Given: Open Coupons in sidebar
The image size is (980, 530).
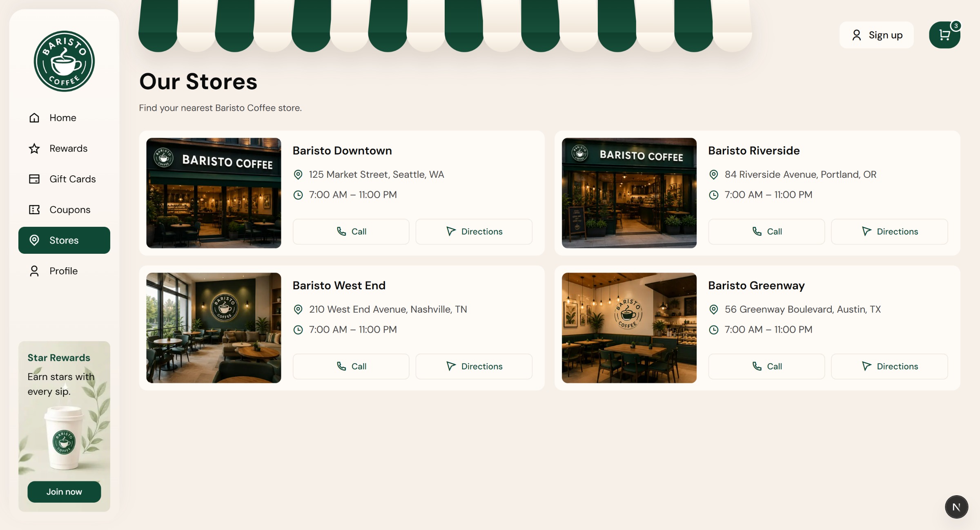Looking at the screenshot, I should pyautogui.click(x=64, y=210).
